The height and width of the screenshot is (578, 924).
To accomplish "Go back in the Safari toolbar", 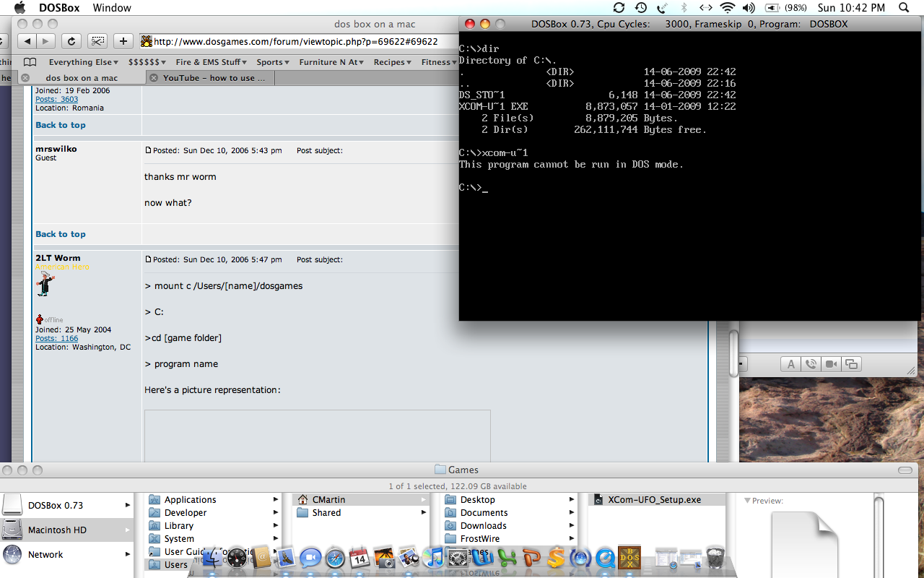I will click(27, 41).
